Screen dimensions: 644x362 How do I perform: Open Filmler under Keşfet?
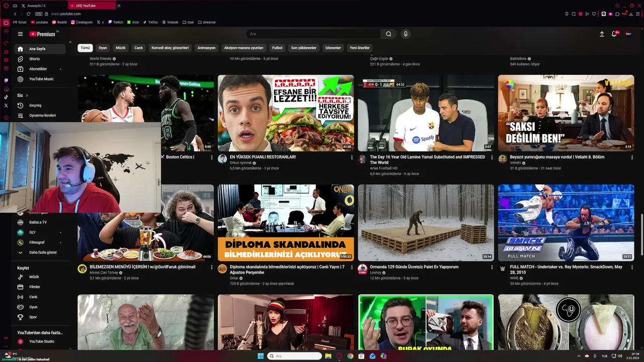coord(40,287)
